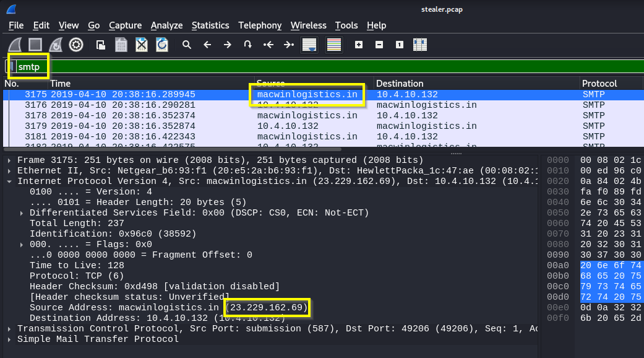Zoom in on packet text
Image resolution: width=644 pixels, height=358 pixels.
pyautogui.click(x=359, y=45)
